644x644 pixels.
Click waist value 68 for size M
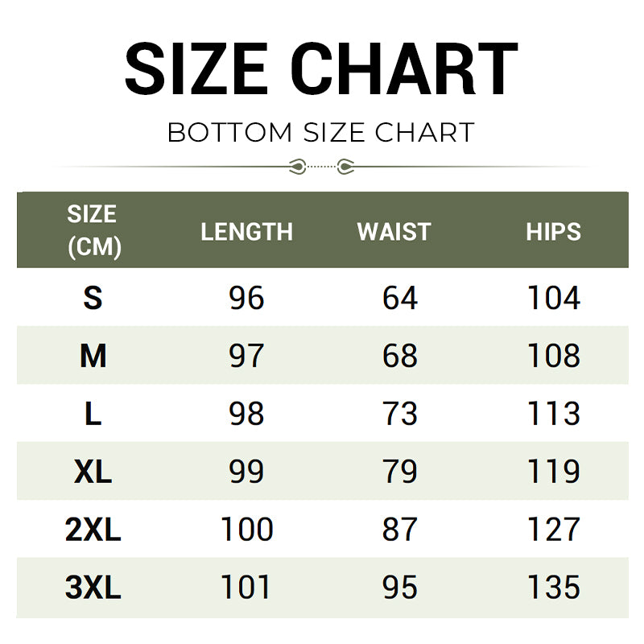point(400,356)
